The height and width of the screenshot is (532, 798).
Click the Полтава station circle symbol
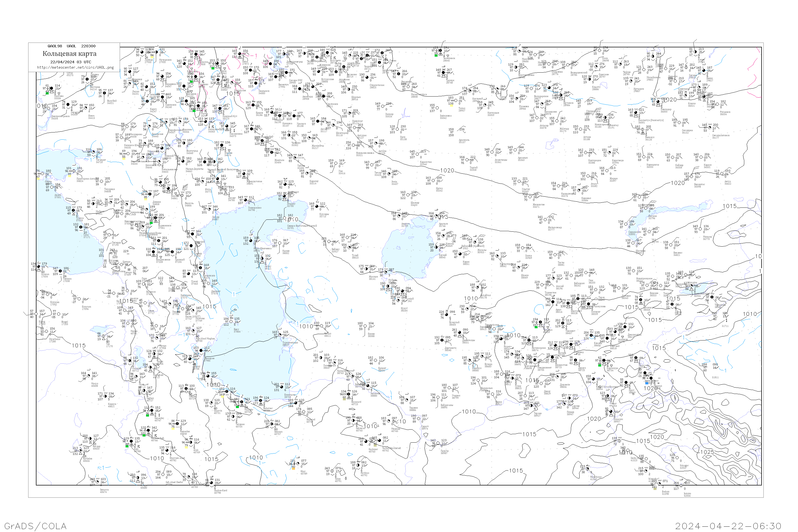[52, 89]
